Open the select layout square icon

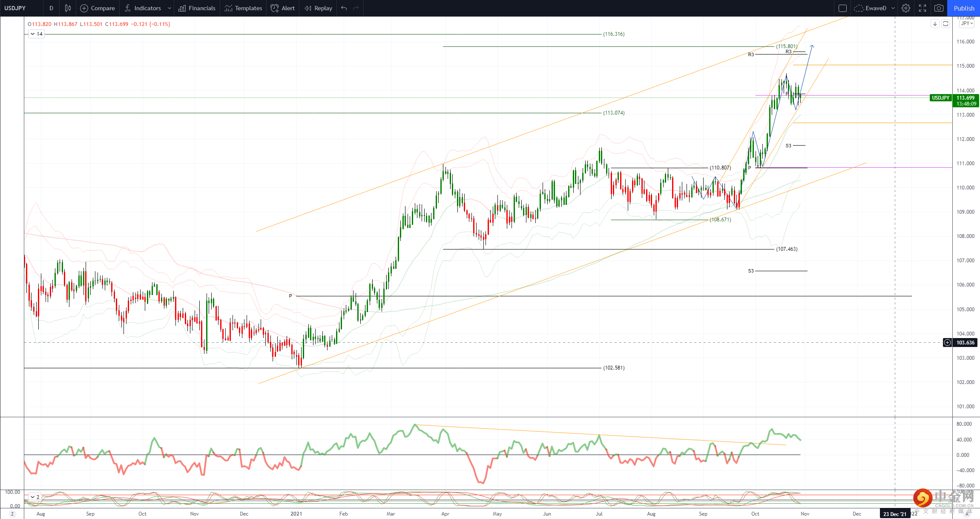pyautogui.click(x=842, y=8)
